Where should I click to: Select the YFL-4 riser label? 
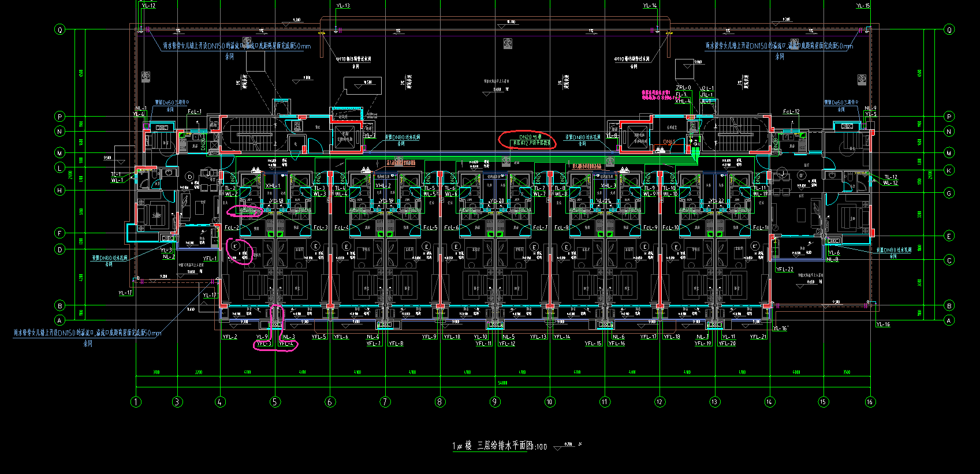coord(286,344)
